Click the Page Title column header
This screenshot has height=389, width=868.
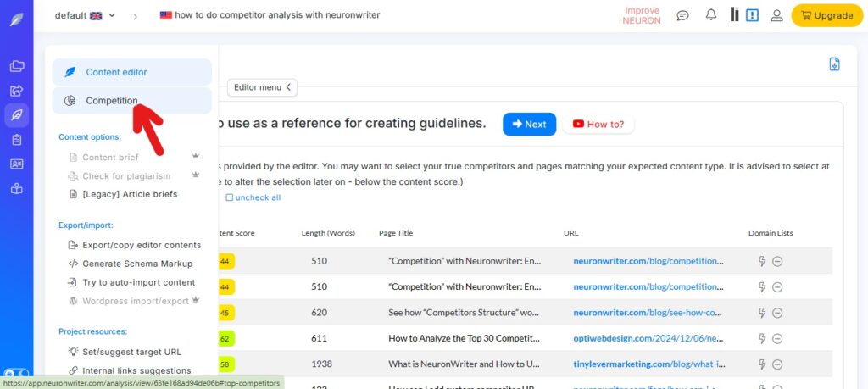tap(396, 233)
